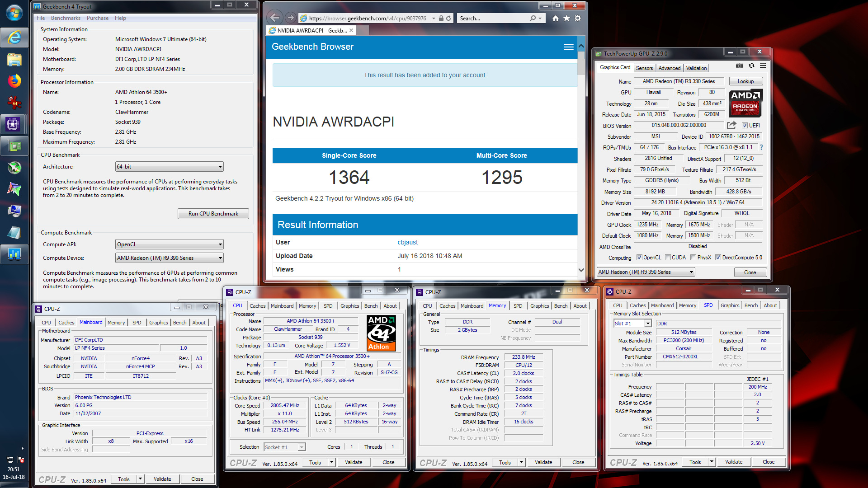Take a GPU-Z screenshot with camera icon
This screenshot has width=868, height=488.
coord(740,66)
